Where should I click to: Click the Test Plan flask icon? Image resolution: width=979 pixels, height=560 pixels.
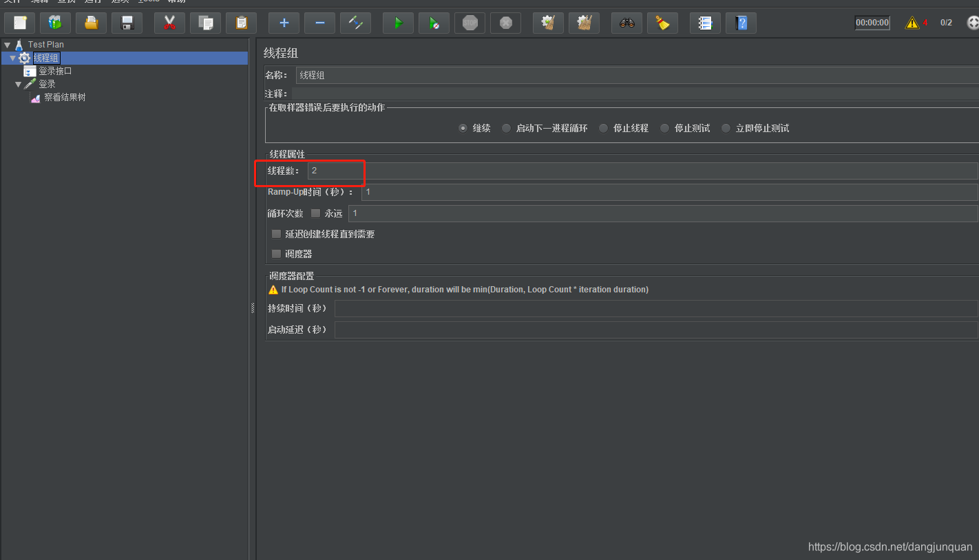[x=19, y=45]
